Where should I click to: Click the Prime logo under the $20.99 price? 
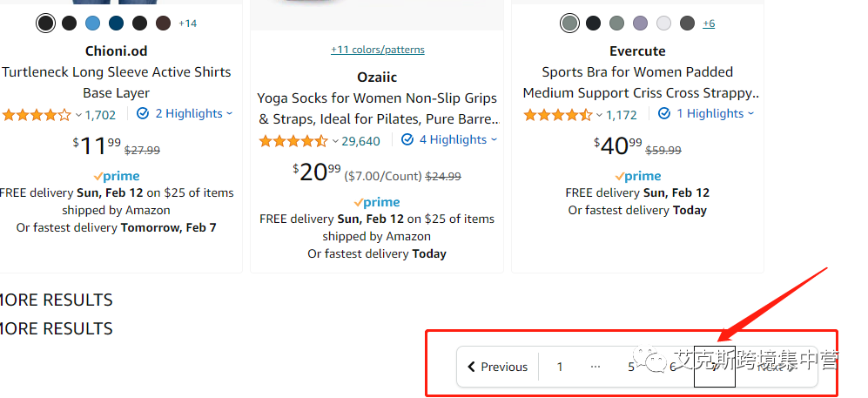coord(377,202)
